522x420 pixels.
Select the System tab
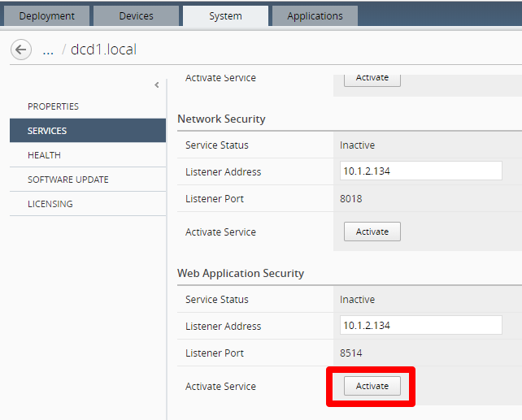[225, 16]
